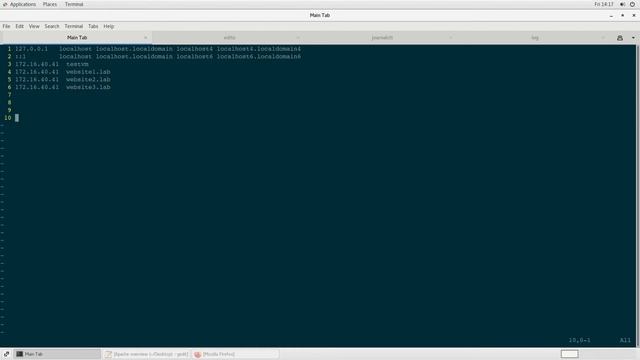Close the Main Tab terminal tab

[x=145, y=38]
